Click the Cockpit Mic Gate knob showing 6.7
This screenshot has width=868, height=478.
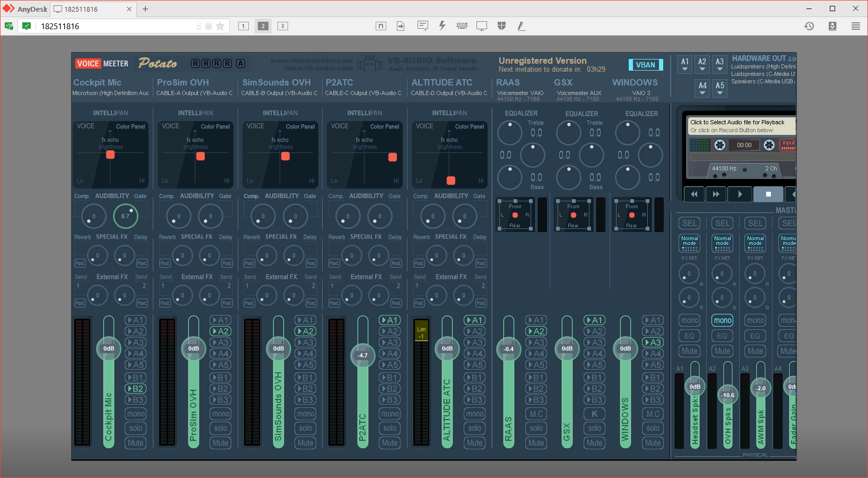[x=125, y=216]
